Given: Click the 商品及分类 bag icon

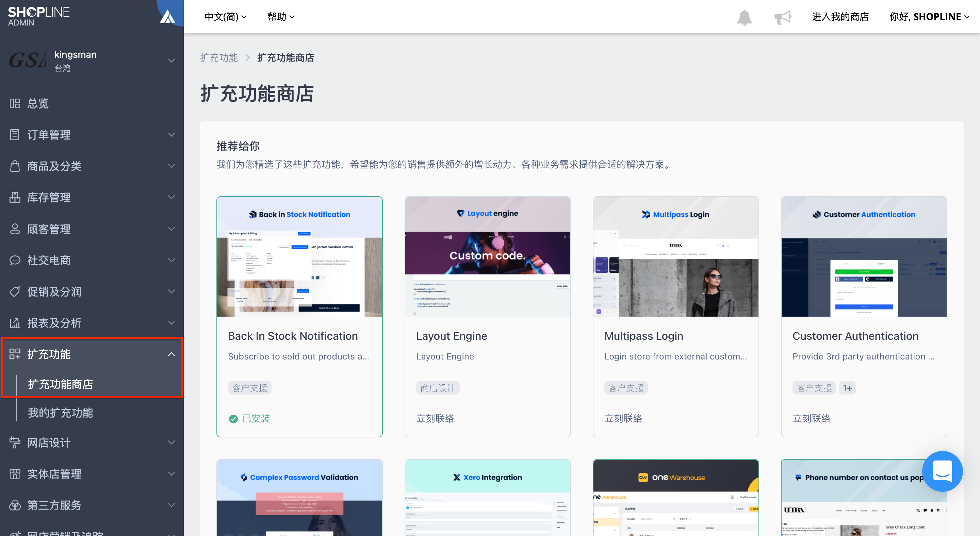Looking at the screenshot, I should pos(15,166).
